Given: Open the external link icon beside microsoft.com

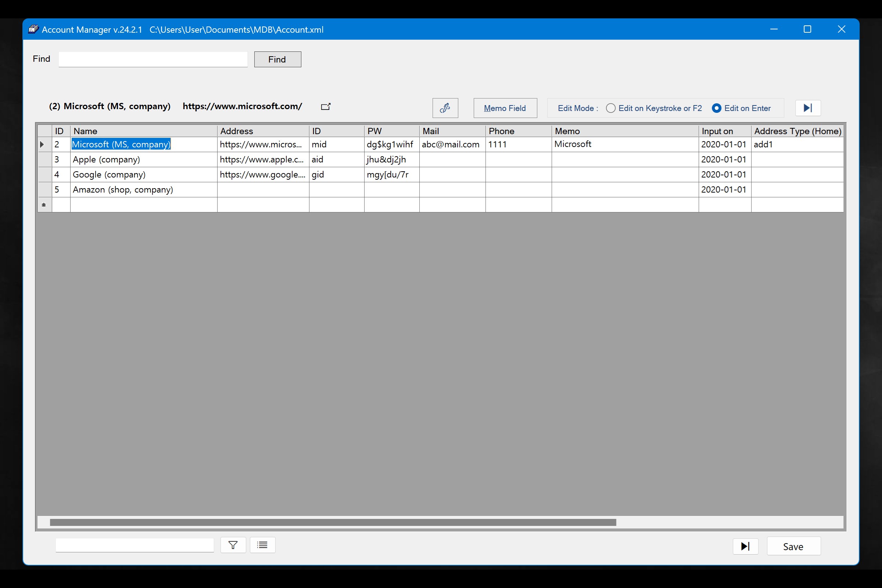Looking at the screenshot, I should tap(326, 107).
